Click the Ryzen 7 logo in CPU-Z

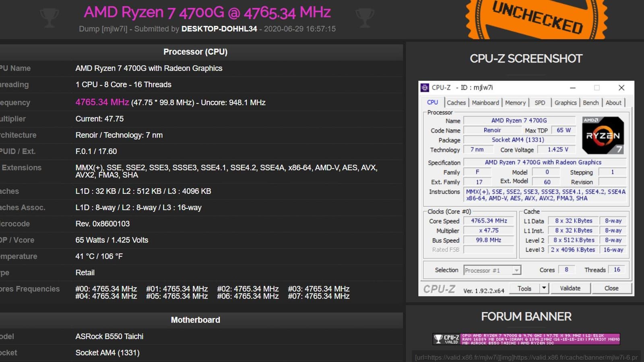(603, 135)
